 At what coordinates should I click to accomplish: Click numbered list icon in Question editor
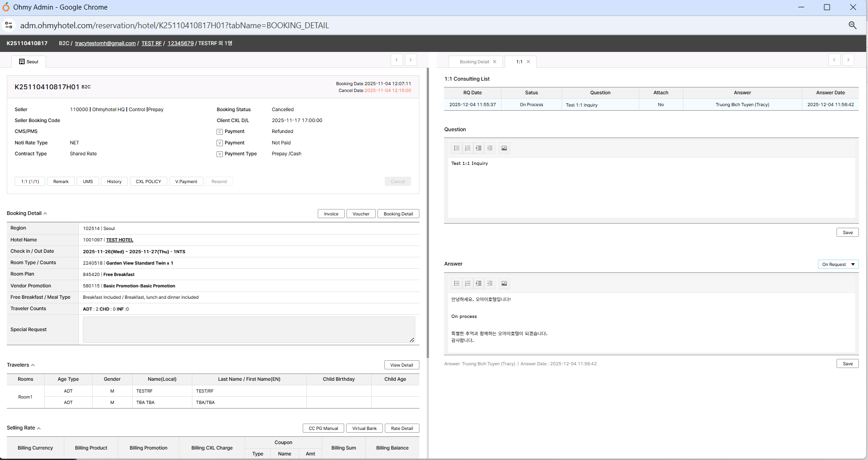point(467,148)
